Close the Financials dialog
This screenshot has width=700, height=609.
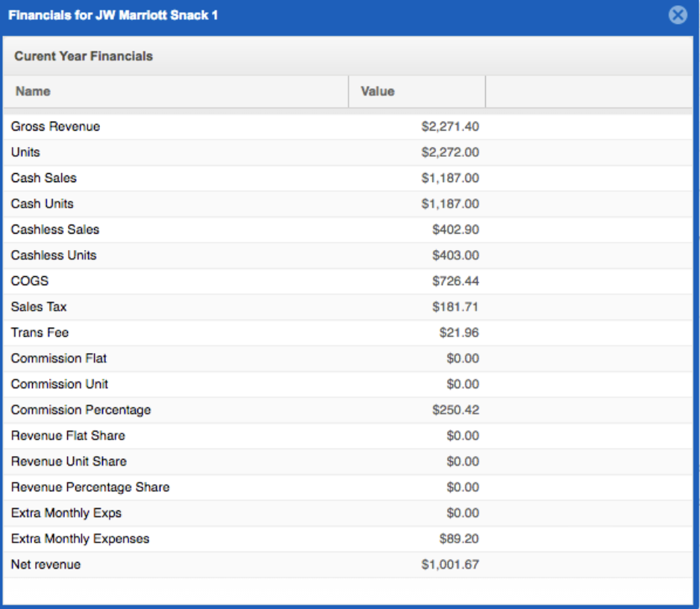(678, 15)
